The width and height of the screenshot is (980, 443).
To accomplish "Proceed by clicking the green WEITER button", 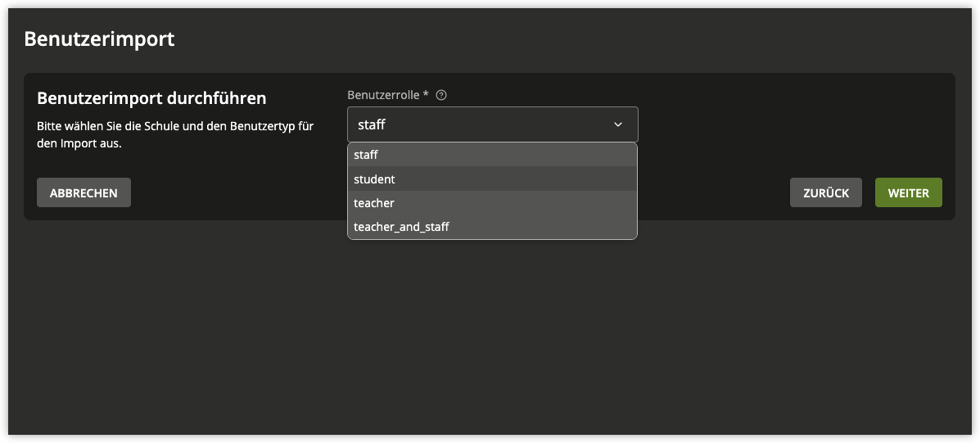I will point(908,193).
